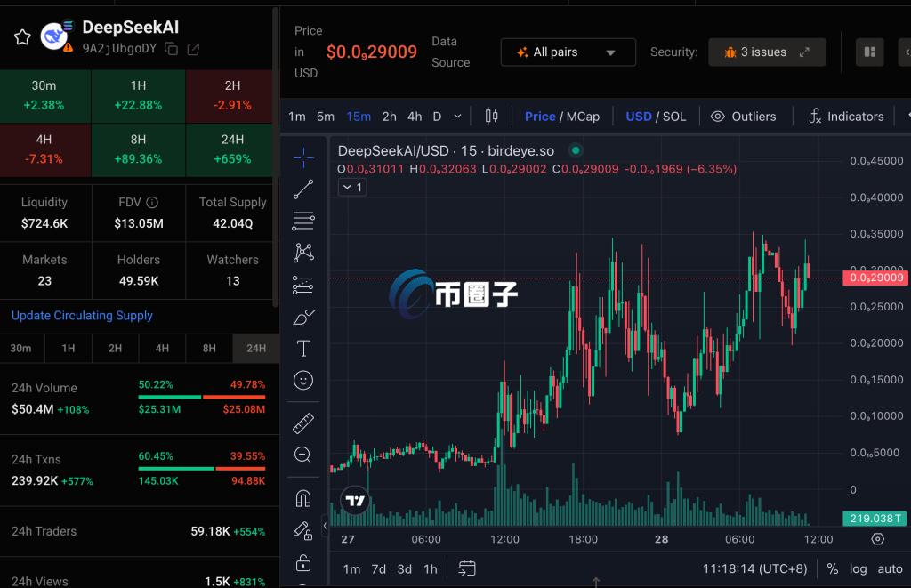Open the All pairs data source dropdown
Viewport: 911px width, 588px height.
pos(568,52)
